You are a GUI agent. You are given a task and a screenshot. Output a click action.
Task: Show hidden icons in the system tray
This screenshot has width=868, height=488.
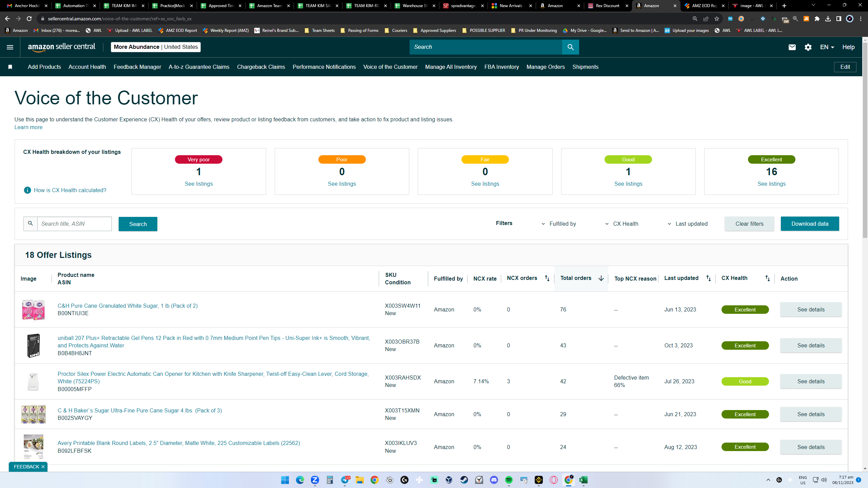768,480
